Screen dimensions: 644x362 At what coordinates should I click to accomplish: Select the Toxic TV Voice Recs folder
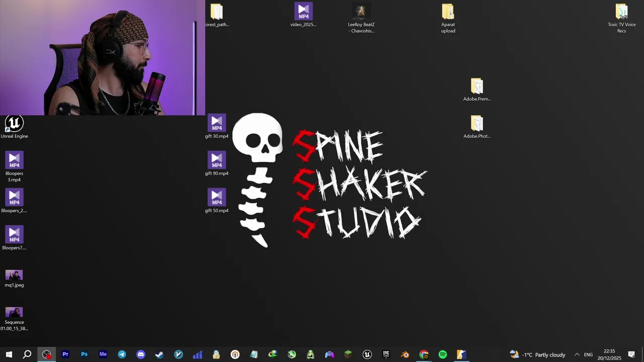(x=622, y=19)
